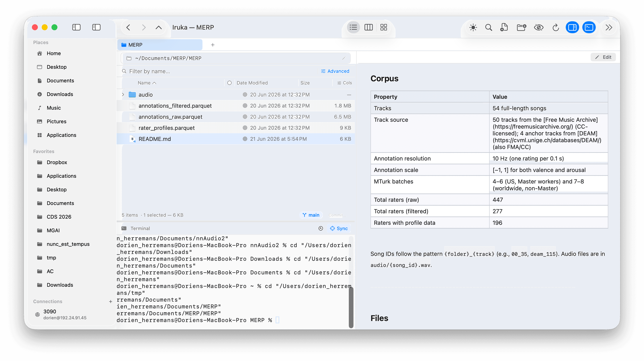644x361 pixels.
Task: Select the MERP tab
Action: (160, 45)
